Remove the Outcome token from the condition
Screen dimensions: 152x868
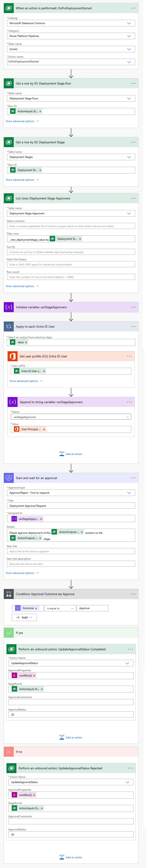coord(36,608)
